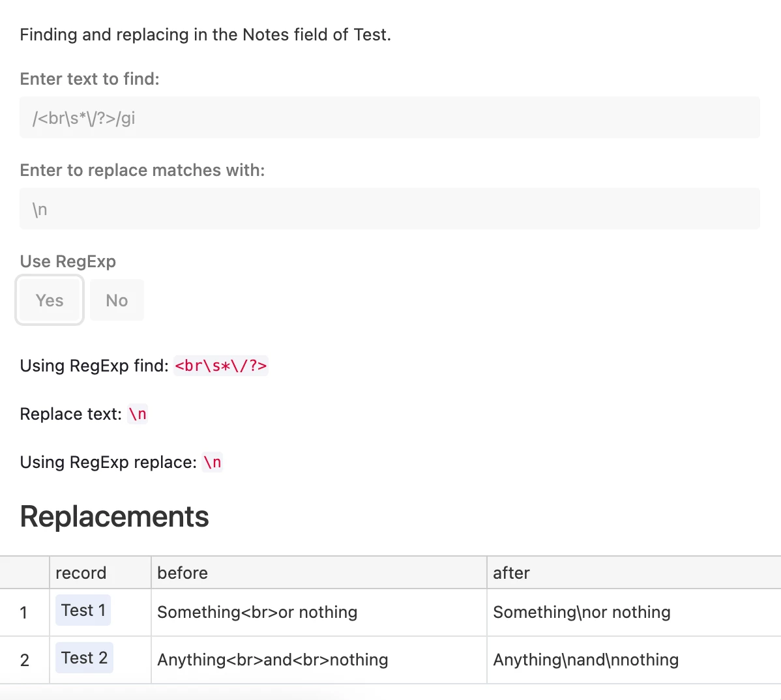Screen dimensions: 781x700
Task: Click the red RegExp find code snippet
Action: point(221,366)
